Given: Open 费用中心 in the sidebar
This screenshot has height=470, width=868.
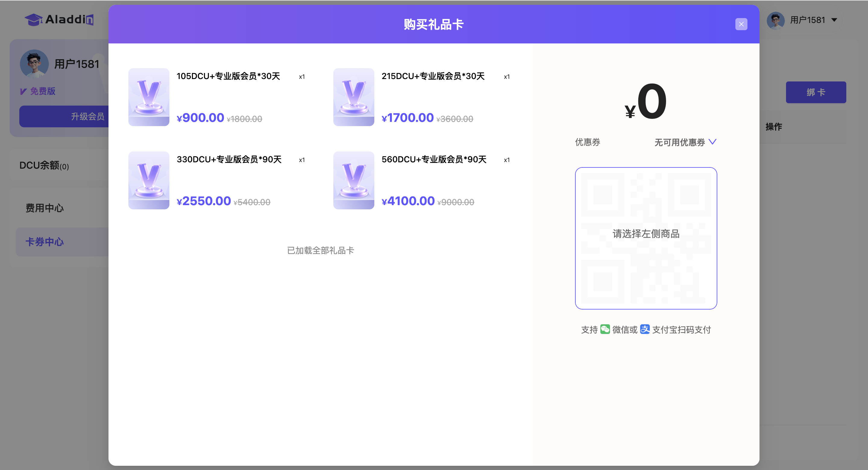Looking at the screenshot, I should tap(45, 208).
